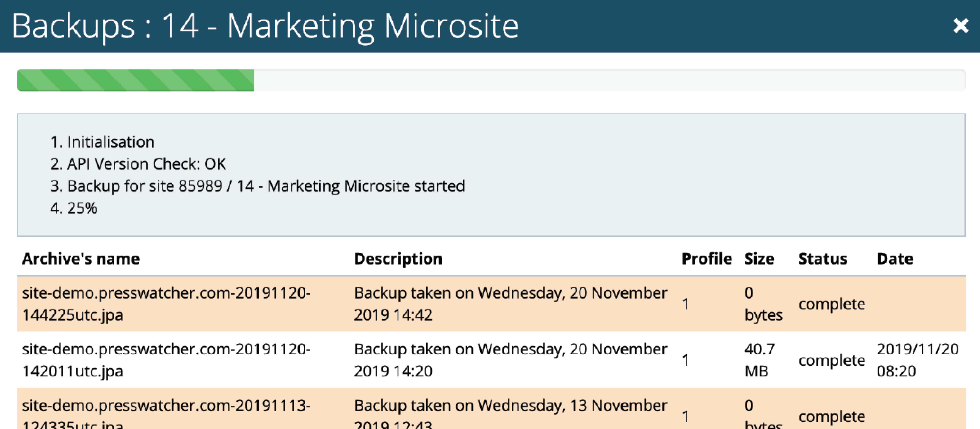
Task: Select description 'Backup taken on Wednesday, 13 November'
Action: click(x=510, y=405)
